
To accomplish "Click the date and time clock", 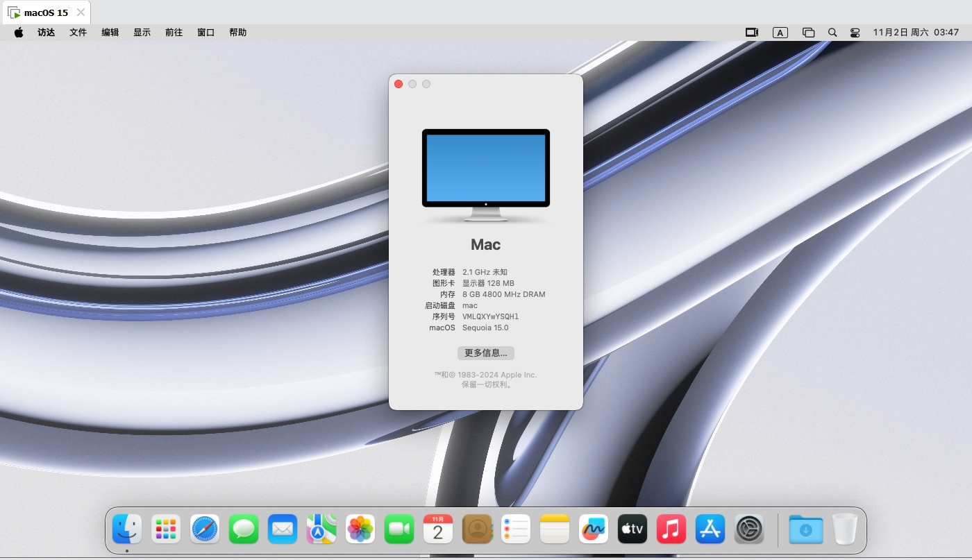I will tap(916, 33).
